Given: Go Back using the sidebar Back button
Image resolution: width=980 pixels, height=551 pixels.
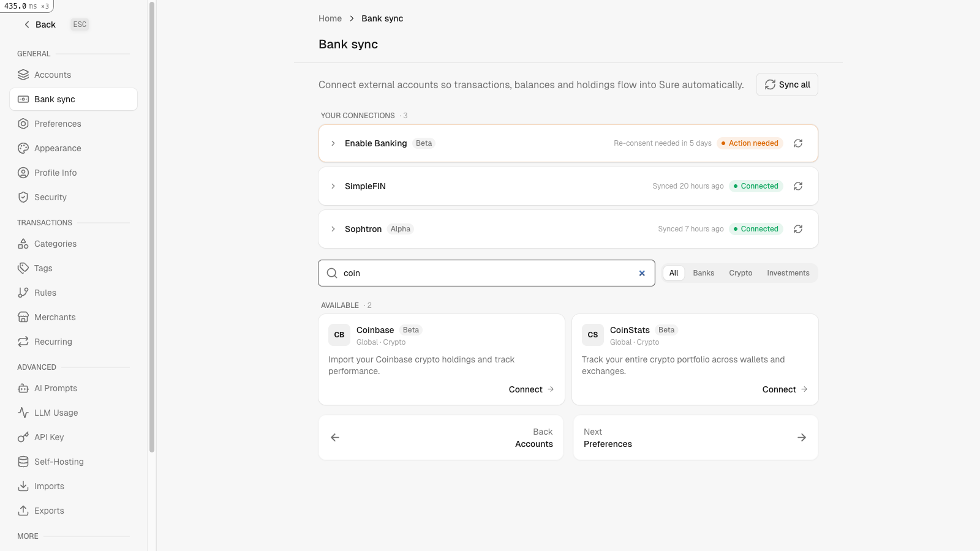Looking at the screenshot, I should [x=40, y=24].
